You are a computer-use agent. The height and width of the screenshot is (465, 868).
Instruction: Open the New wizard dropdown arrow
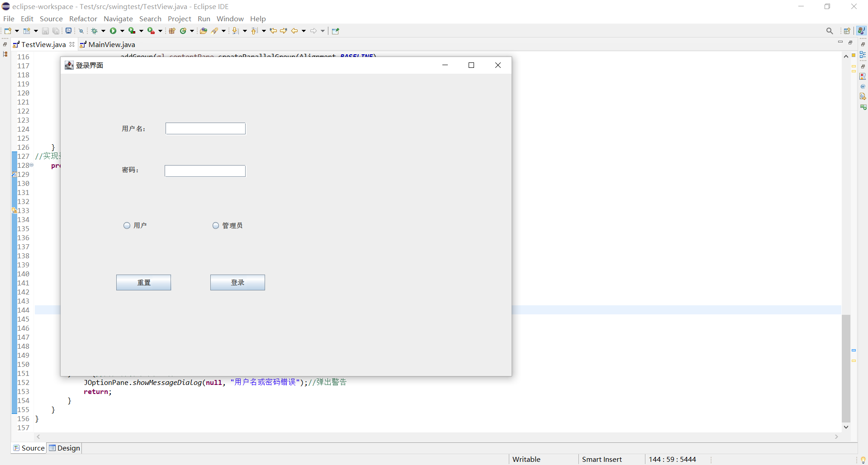17,31
